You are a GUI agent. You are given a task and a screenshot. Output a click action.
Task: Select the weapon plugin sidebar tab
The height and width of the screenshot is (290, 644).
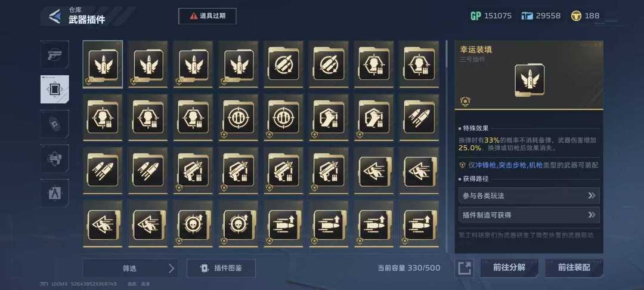tap(55, 89)
